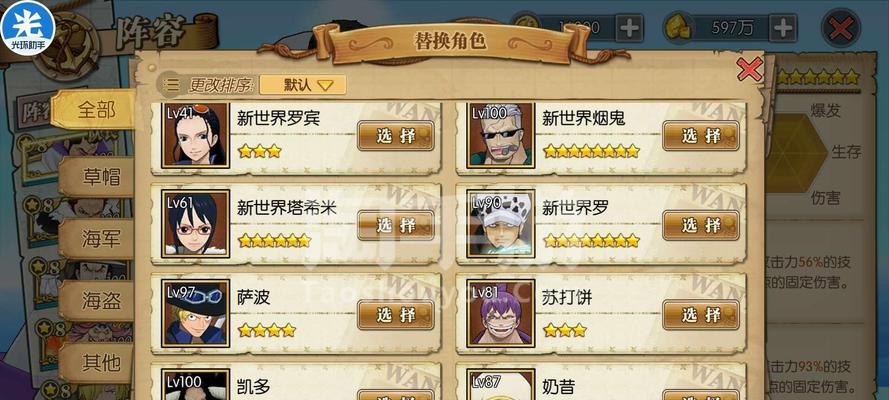Tap the plus icon next to 597万 gold
Viewport: 889px width, 400px height.
pyautogui.click(x=782, y=28)
